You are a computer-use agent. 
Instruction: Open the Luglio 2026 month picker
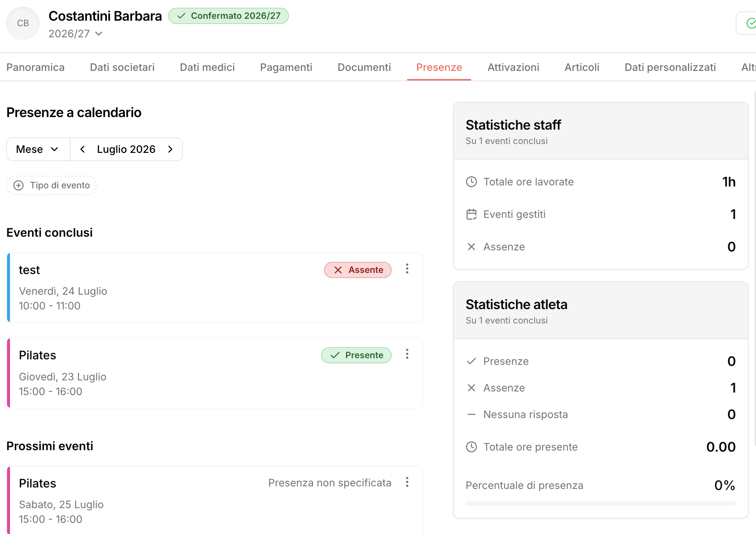tap(126, 149)
